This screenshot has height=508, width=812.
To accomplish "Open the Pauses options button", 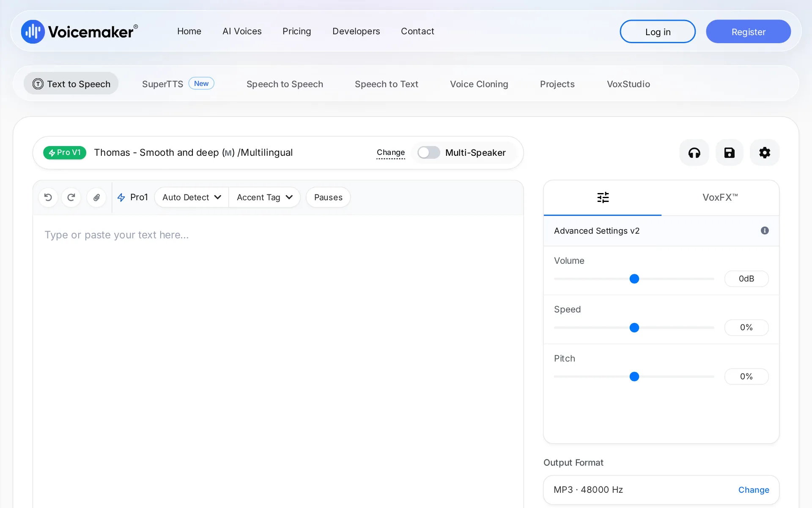I will [x=328, y=197].
